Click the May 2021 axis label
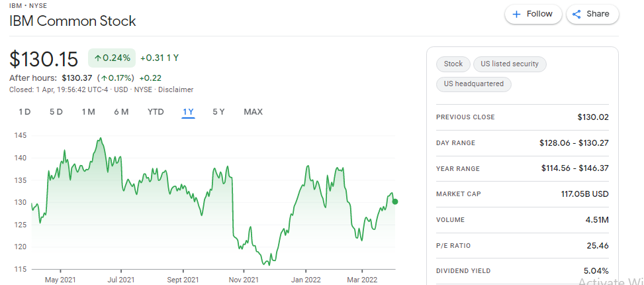 click(x=60, y=280)
